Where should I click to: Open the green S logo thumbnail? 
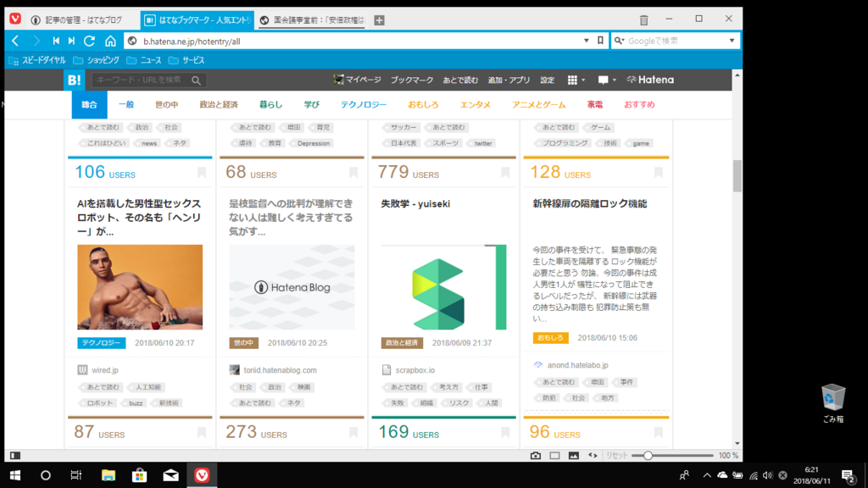[x=443, y=287]
